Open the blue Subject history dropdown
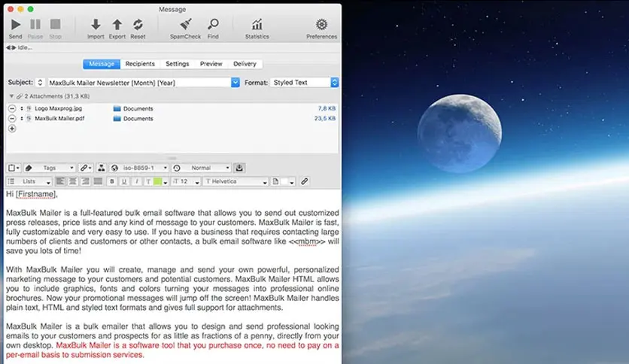 click(235, 83)
